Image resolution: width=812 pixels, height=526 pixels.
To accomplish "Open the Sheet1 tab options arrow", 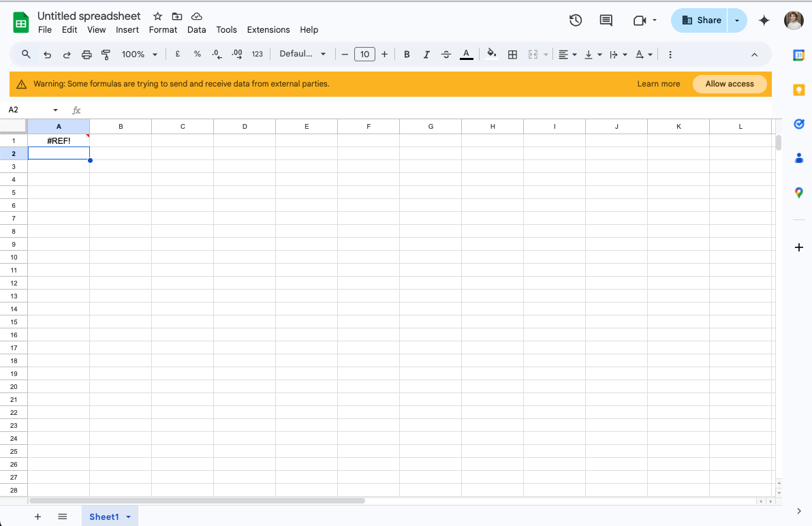I will (x=129, y=516).
